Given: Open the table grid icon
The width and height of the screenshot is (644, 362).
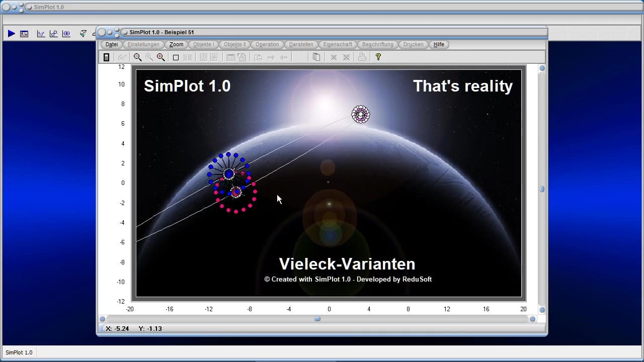Looking at the screenshot, I should 230,57.
